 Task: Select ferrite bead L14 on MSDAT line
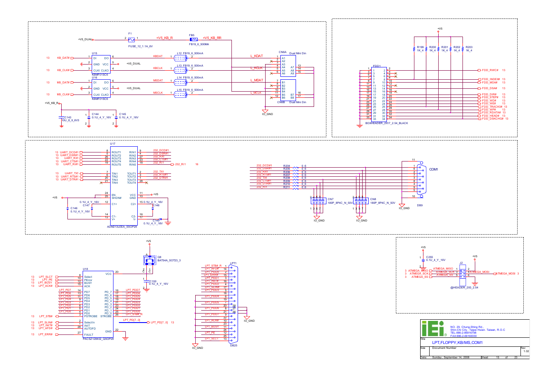[x=180, y=83]
